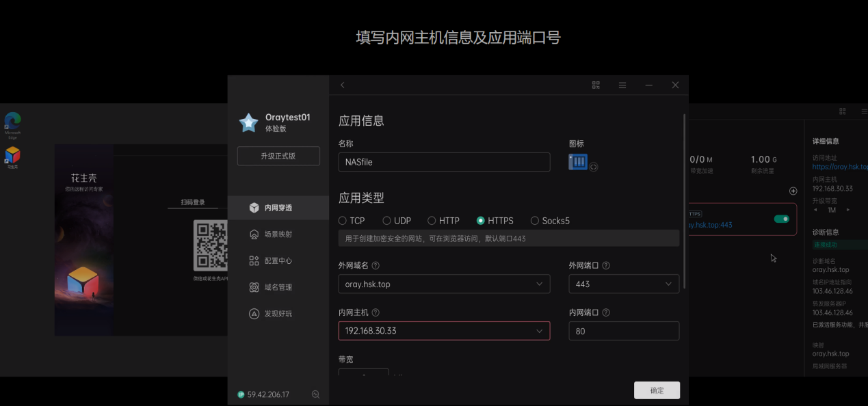Open the 花生壳 desktop shortcut icon
This screenshot has height=406, width=868.
[x=12, y=157]
